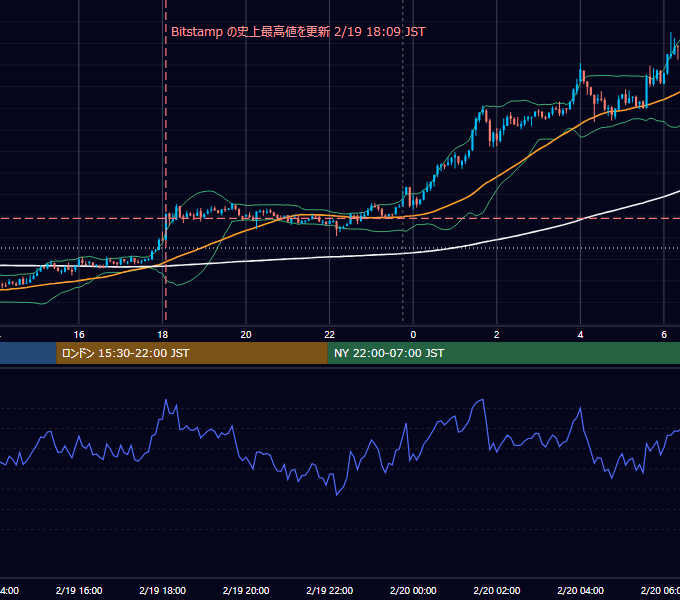Click the 2/19 18:00 time label
The image size is (680, 600).
click(163, 590)
